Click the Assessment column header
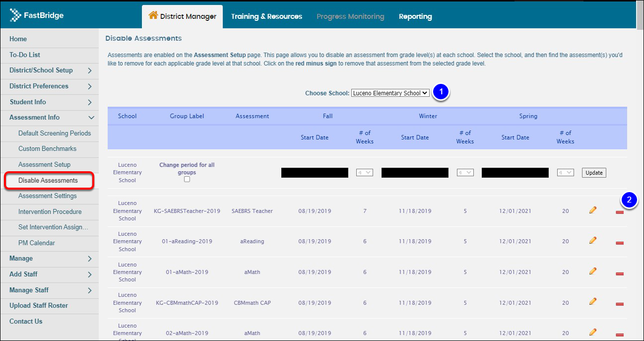The width and height of the screenshot is (644, 341). 253,116
